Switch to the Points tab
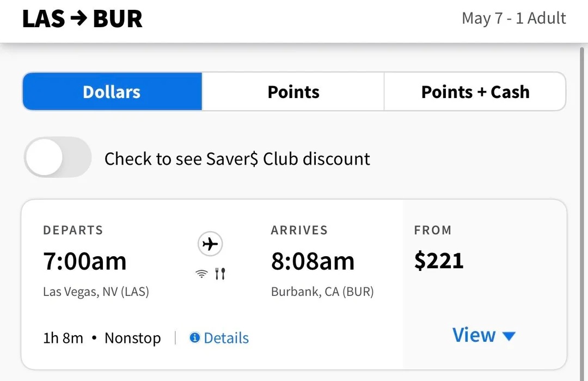 pyautogui.click(x=293, y=92)
